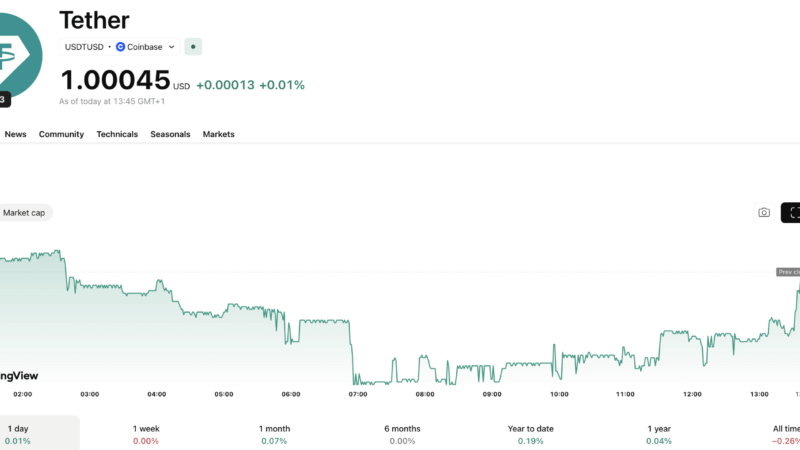Viewport: 800px width, 450px height.
Task: Select the 1 week range
Action: [x=146, y=434]
